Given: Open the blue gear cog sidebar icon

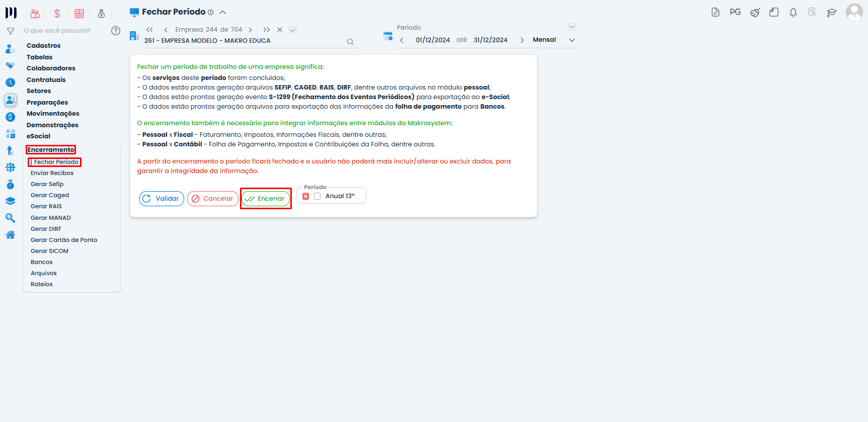Looking at the screenshot, I should coord(10,167).
